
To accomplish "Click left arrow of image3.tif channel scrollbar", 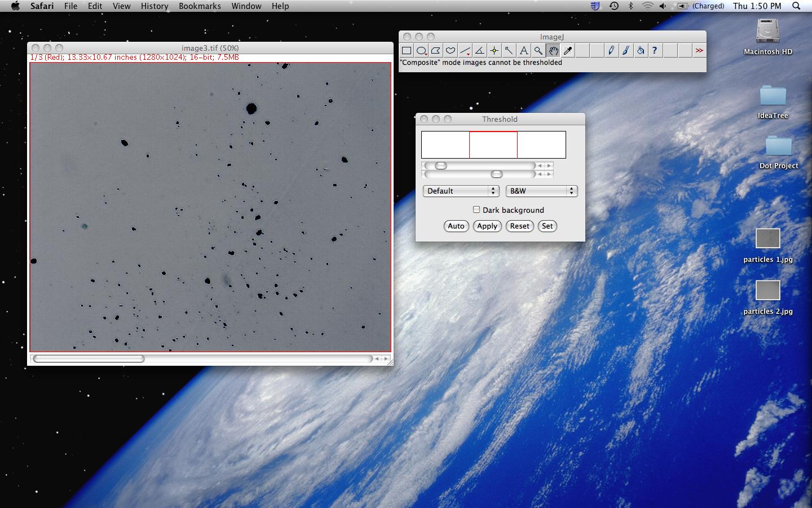I will click(x=377, y=358).
